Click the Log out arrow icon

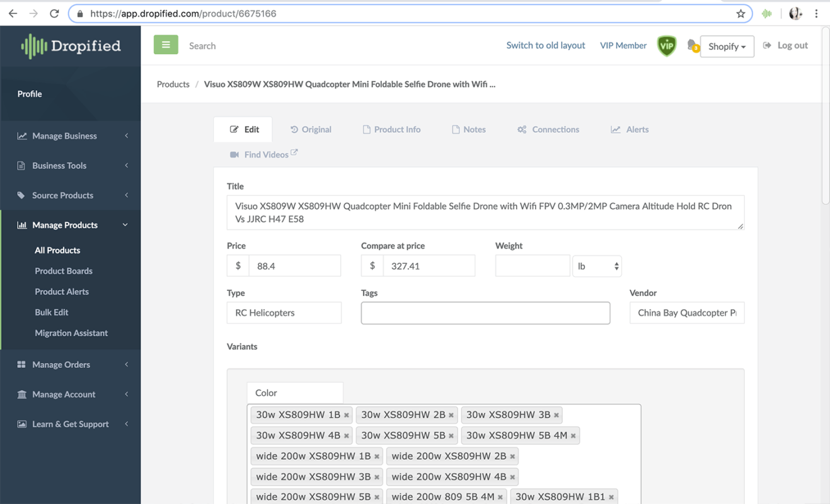pyautogui.click(x=767, y=45)
